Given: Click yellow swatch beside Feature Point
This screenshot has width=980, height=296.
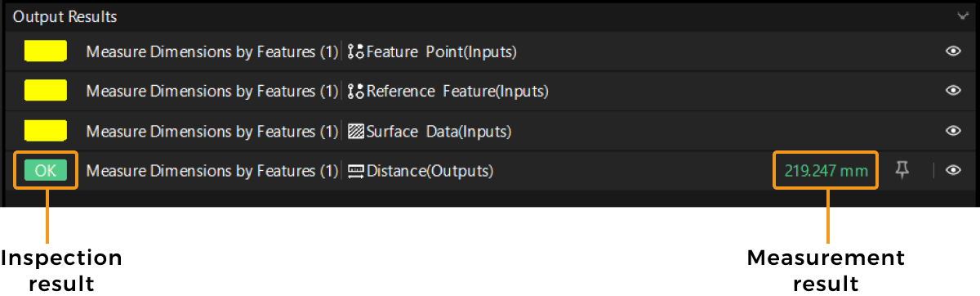Looking at the screenshot, I should coord(45,52).
